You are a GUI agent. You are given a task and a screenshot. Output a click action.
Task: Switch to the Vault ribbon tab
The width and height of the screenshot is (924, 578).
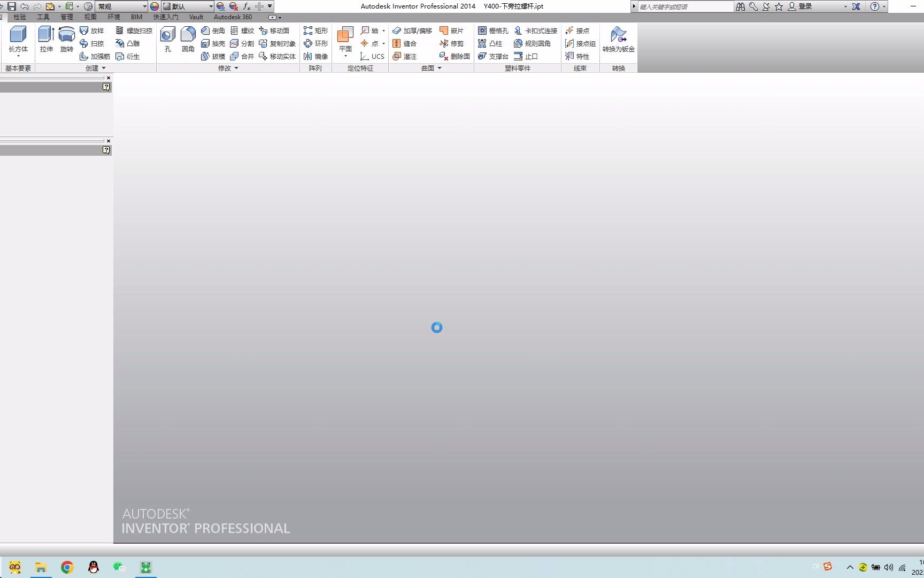pyautogui.click(x=196, y=17)
